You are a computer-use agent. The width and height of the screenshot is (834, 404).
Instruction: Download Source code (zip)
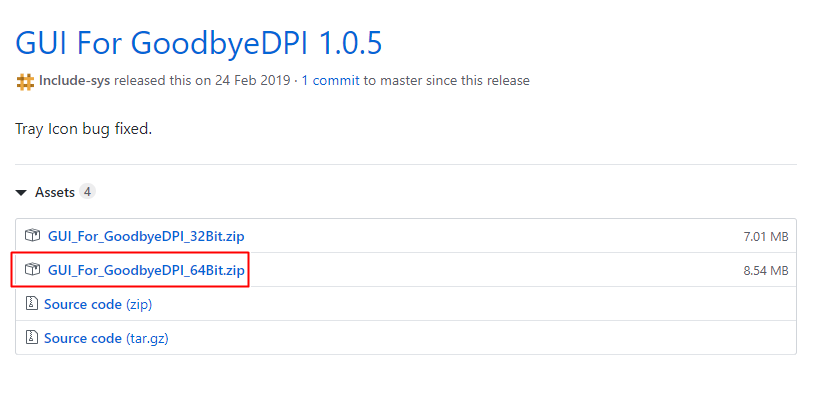click(98, 304)
